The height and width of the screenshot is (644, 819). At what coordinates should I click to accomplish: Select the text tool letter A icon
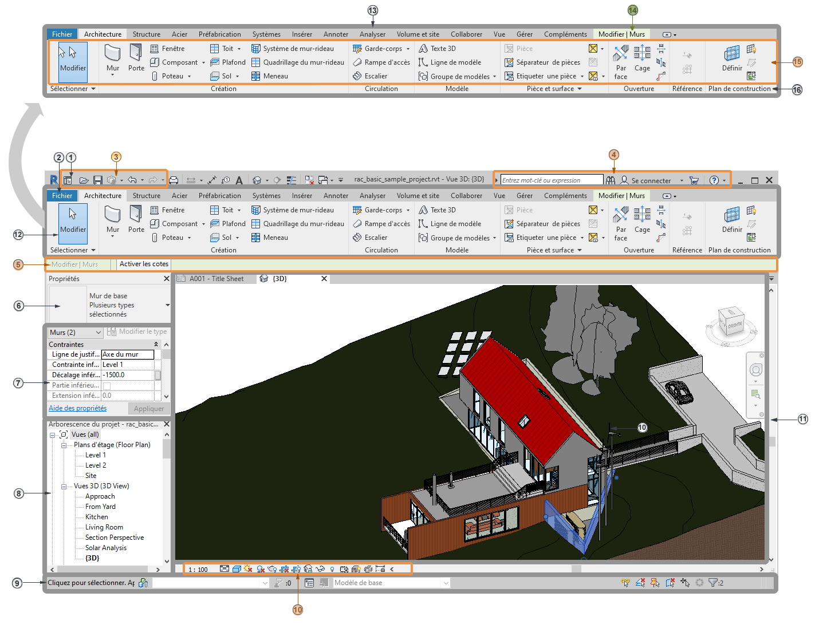coord(239,180)
